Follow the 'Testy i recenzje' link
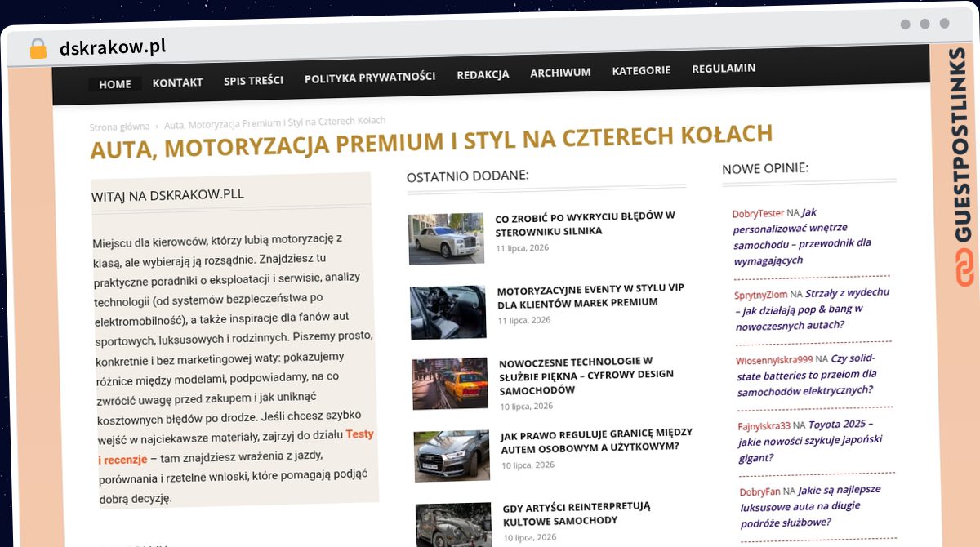This screenshot has height=547, width=980. click(235, 447)
